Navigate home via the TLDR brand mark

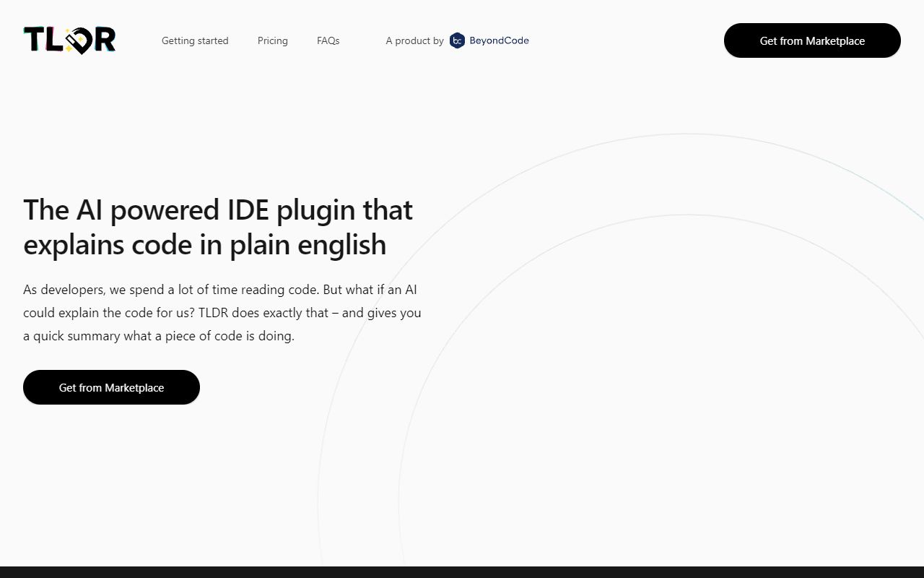pyautogui.click(x=69, y=40)
